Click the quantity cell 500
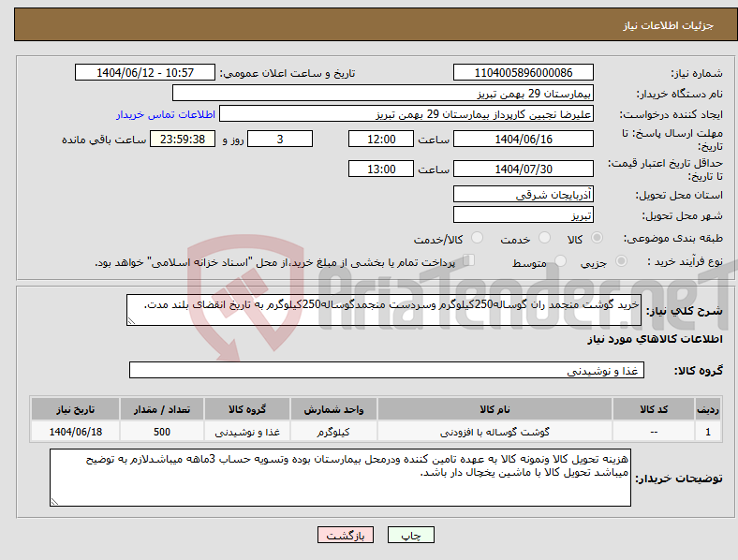The height and width of the screenshot is (560, 738). [x=161, y=432]
